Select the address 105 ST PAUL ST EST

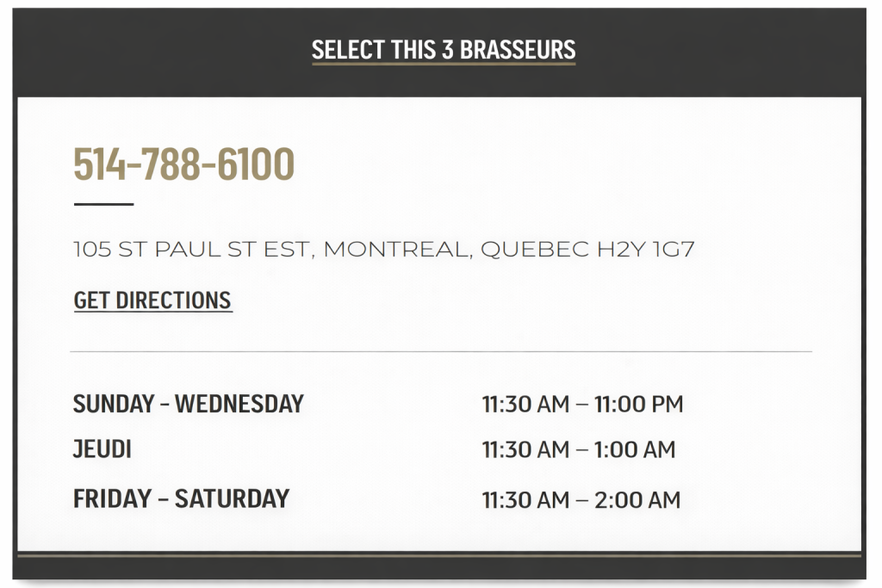pyautogui.click(x=189, y=249)
